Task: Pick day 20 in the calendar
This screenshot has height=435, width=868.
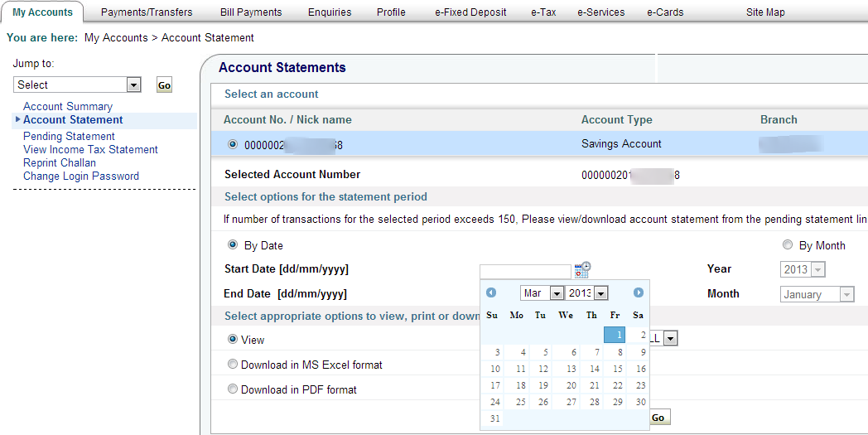Action: [567, 385]
